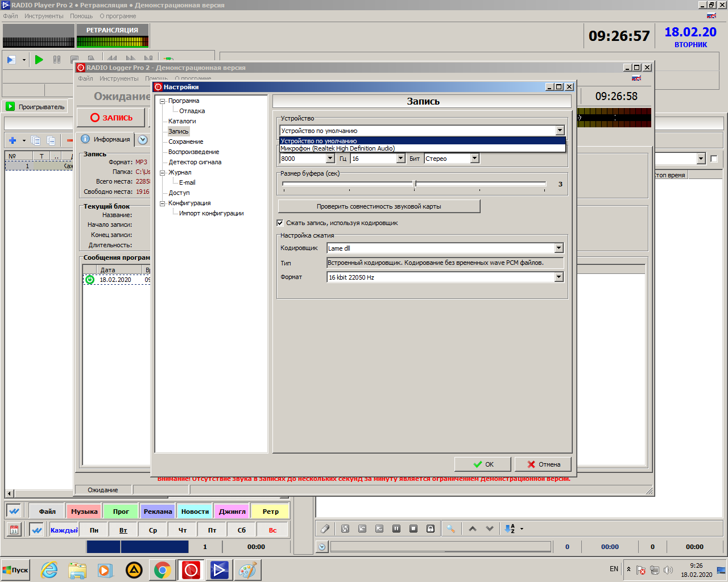Select Импорт конфигурации in settings tree
The height and width of the screenshot is (582, 728).
211,213
